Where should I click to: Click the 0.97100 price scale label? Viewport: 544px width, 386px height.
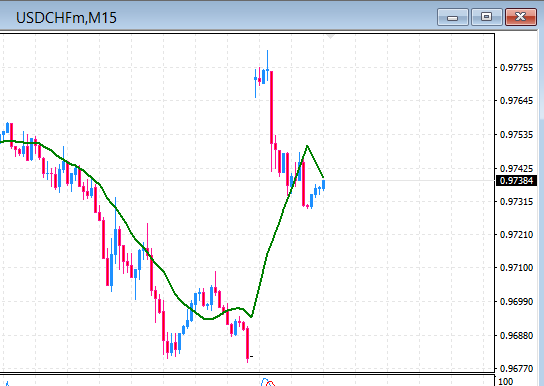516,268
